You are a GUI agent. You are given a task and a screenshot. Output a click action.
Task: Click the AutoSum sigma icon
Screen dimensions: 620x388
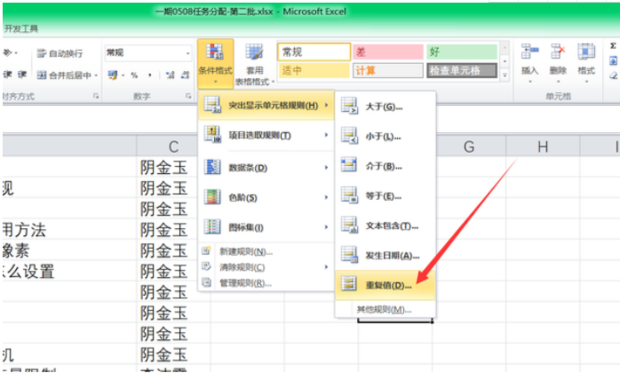pos(613,46)
